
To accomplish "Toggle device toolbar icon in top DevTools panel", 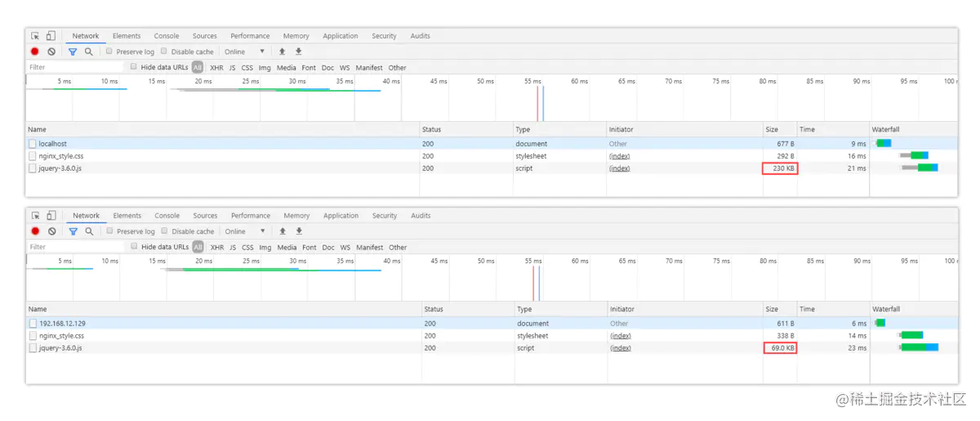I will pos(51,36).
